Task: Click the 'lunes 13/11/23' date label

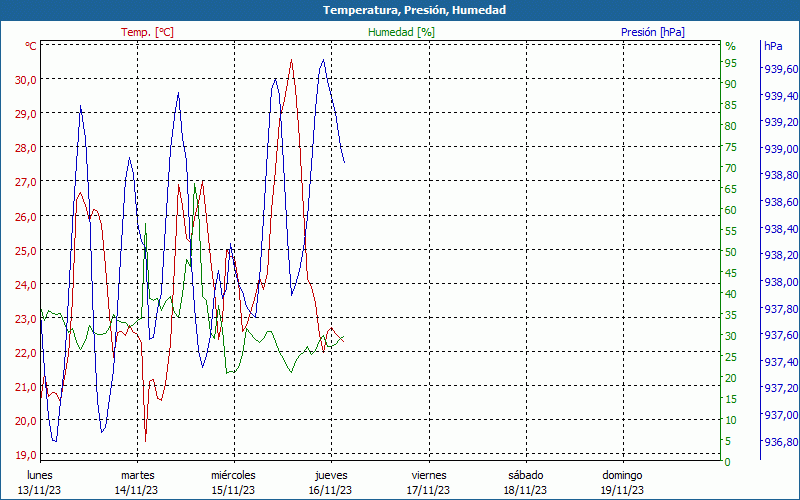Action: click(40, 483)
